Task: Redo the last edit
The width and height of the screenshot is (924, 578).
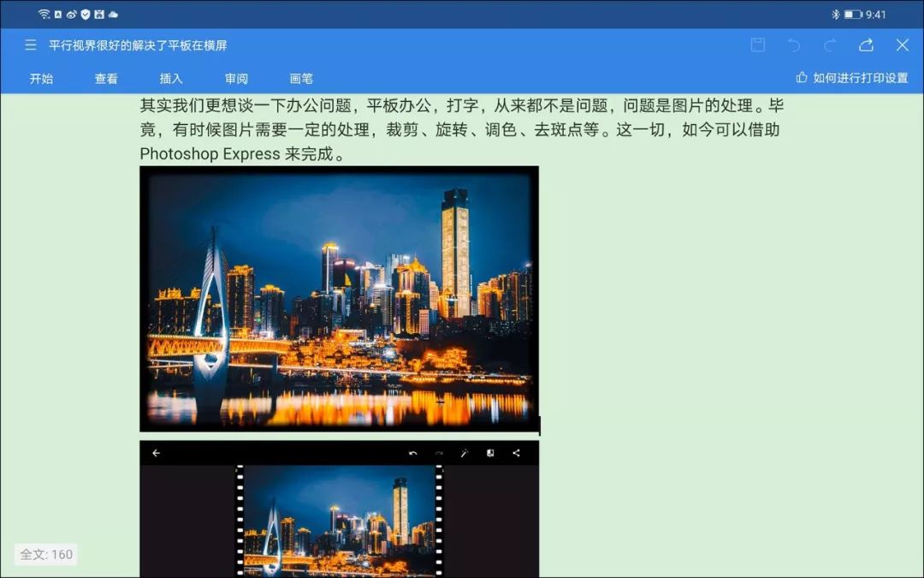Action: 830,45
